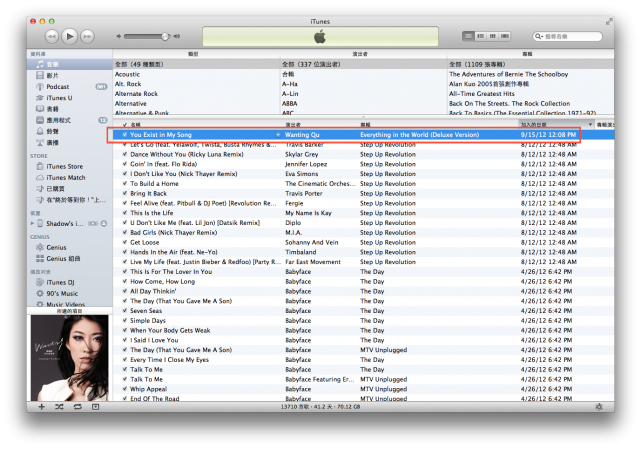Switch to grid view icon
Image resolution: width=640 pixels, height=449 pixels.
[x=493, y=36]
